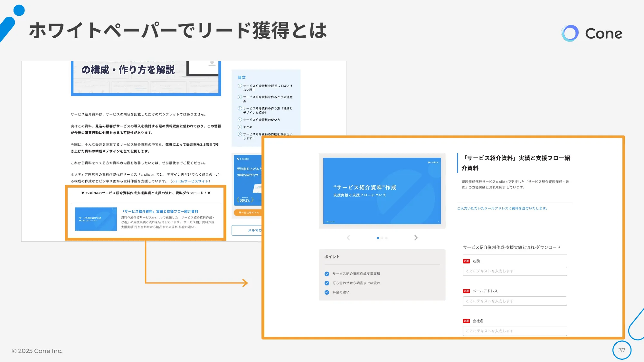Select サービス紹介資料の使い方 in the 目次
Viewport: 644px width, 362px height.
pyautogui.click(x=261, y=119)
